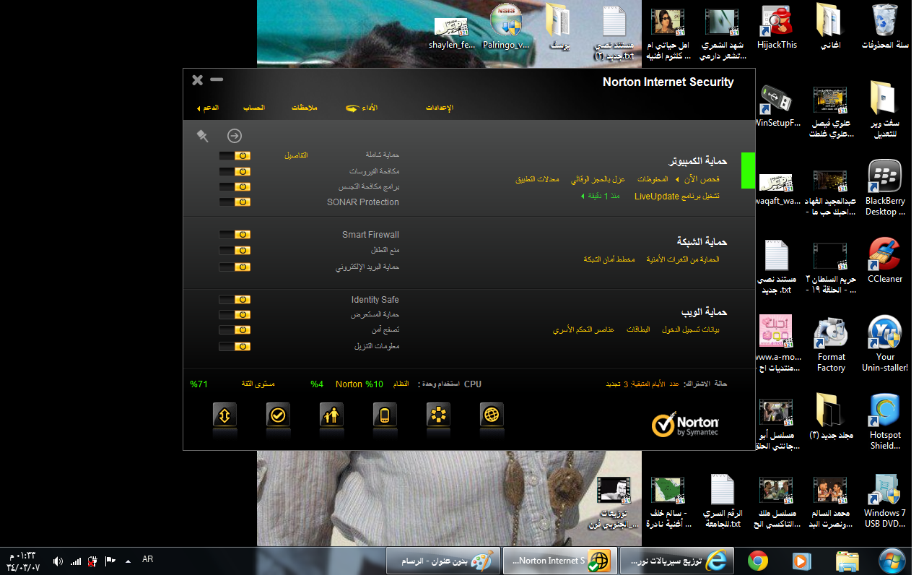Open the الإعدادات settings menu
This screenshot has height=578, width=924.
[x=439, y=108]
